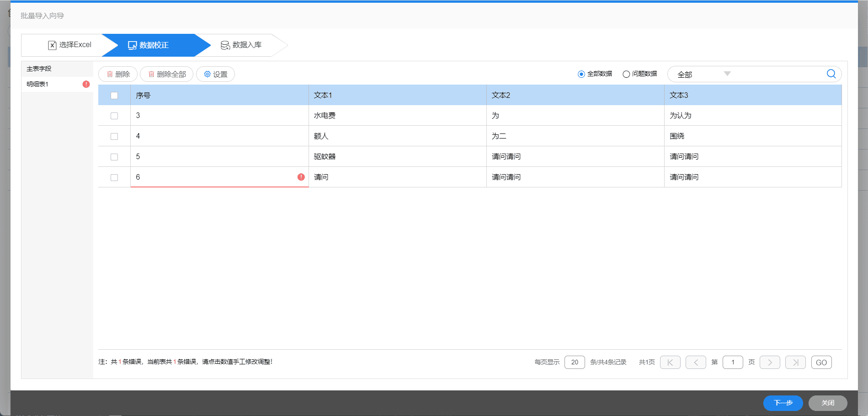Go to the first page

(670, 363)
